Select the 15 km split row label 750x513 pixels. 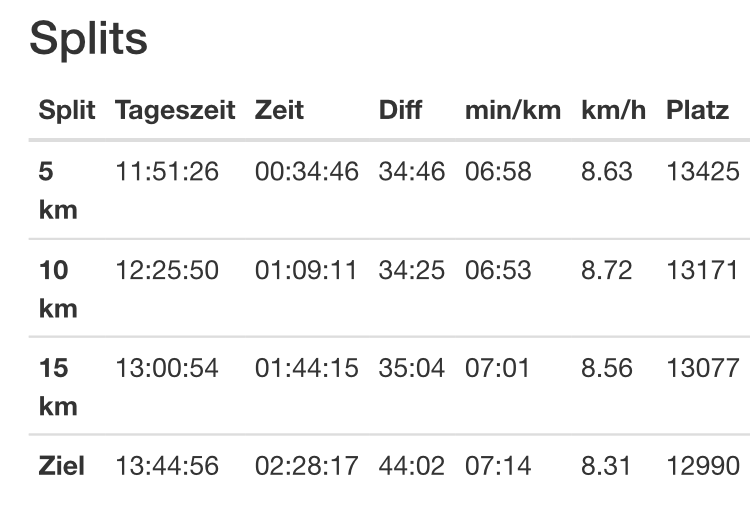click(x=57, y=387)
